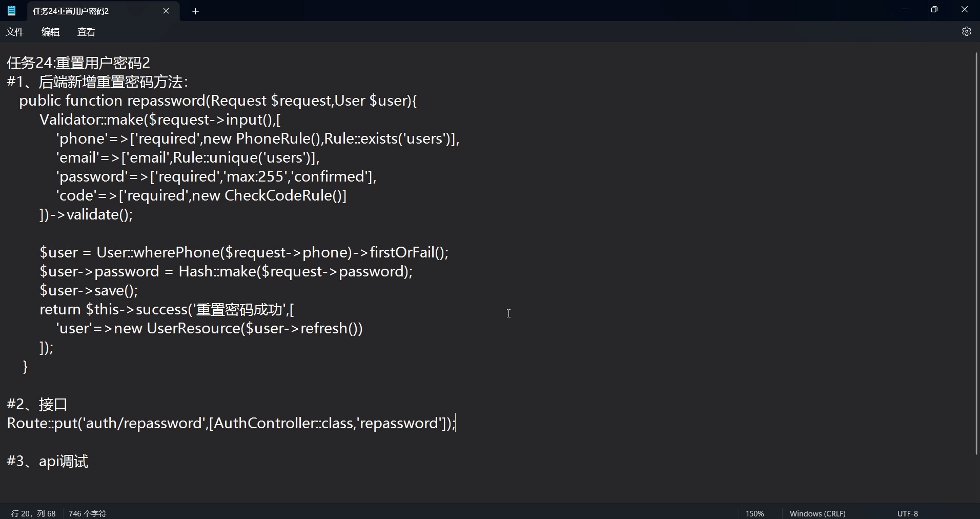This screenshot has width=980, height=519.
Task: Minimize the Notepad window
Action: coord(905,10)
